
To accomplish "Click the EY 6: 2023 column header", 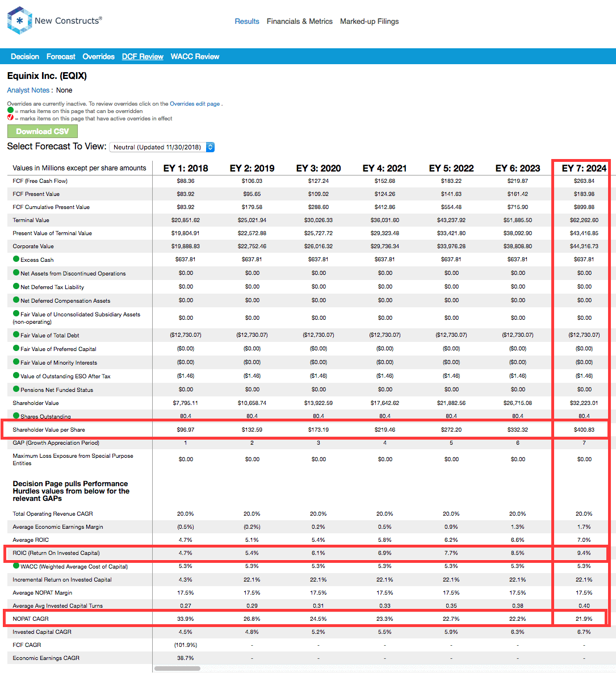I will [x=518, y=168].
